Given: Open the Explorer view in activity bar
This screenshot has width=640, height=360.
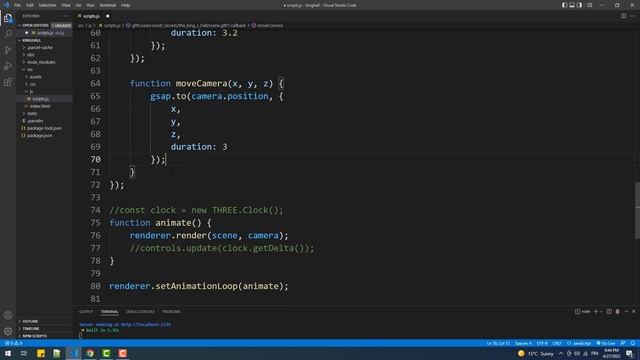Looking at the screenshot, I should coord(8,18).
